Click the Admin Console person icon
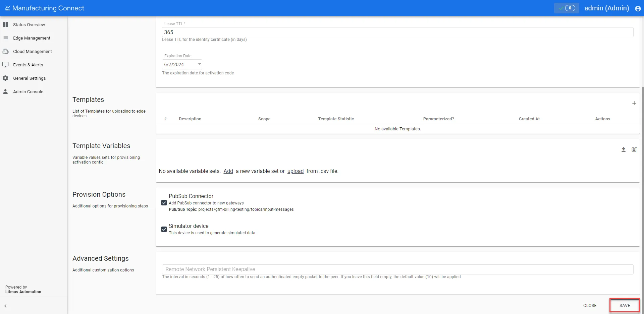The image size is (644, 314). pyautogui.click(x=5, y=91)
